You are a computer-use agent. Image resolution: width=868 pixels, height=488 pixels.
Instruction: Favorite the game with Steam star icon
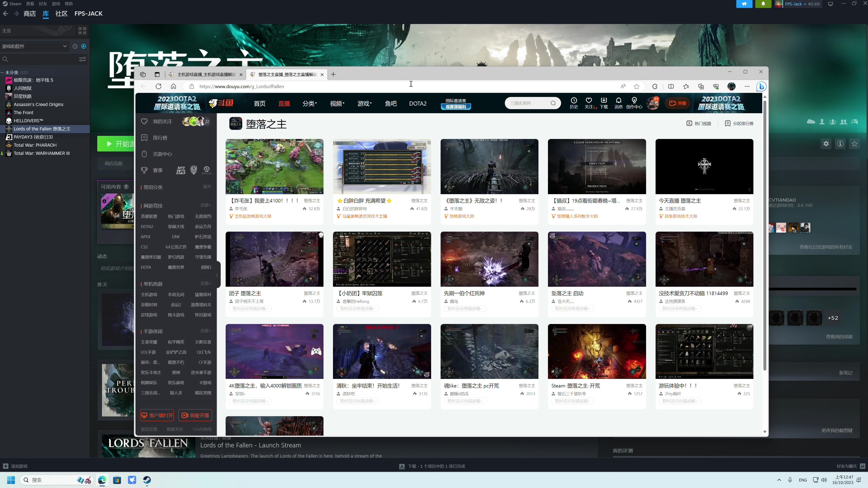point(854,144)
